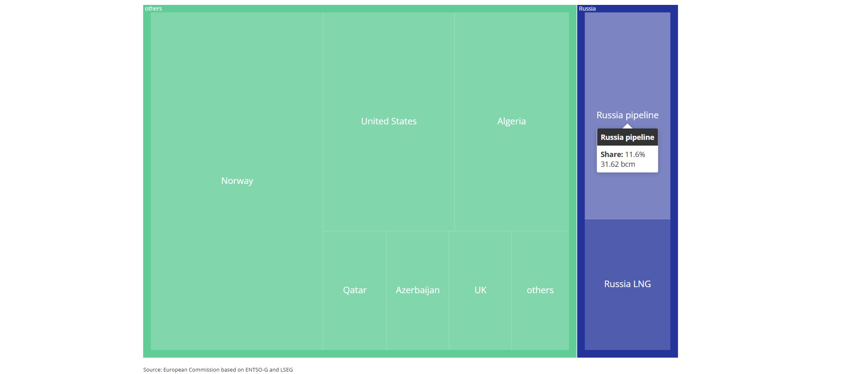Select the Qatar tile
The height and width of the screenshot is (374, 868).
click(x=354, y=290)
